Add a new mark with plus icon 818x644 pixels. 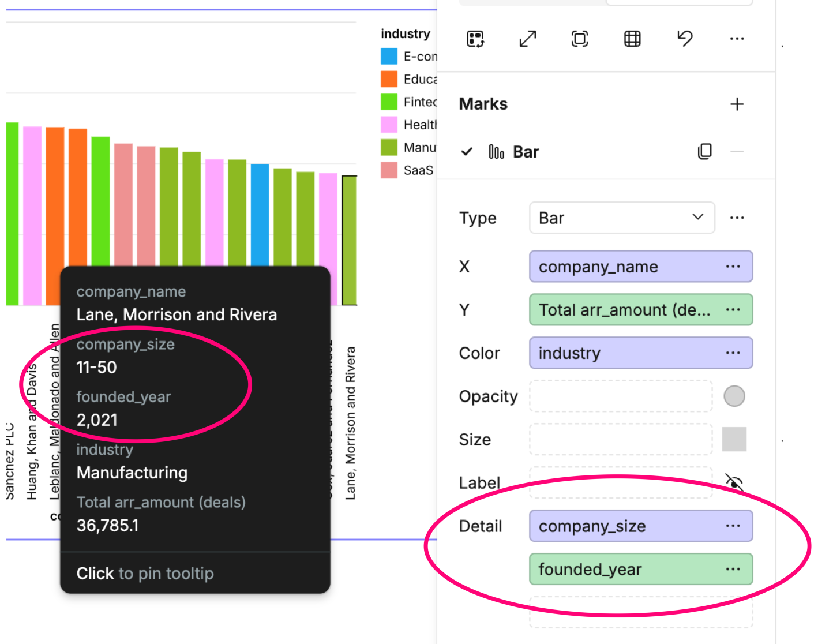coord(737,104)
